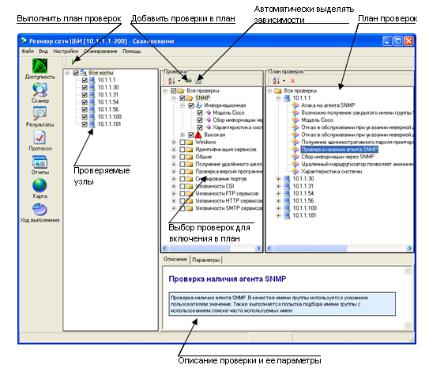Click the description box text area
This screenshot has height=369, width=426.
pos(282,304)
